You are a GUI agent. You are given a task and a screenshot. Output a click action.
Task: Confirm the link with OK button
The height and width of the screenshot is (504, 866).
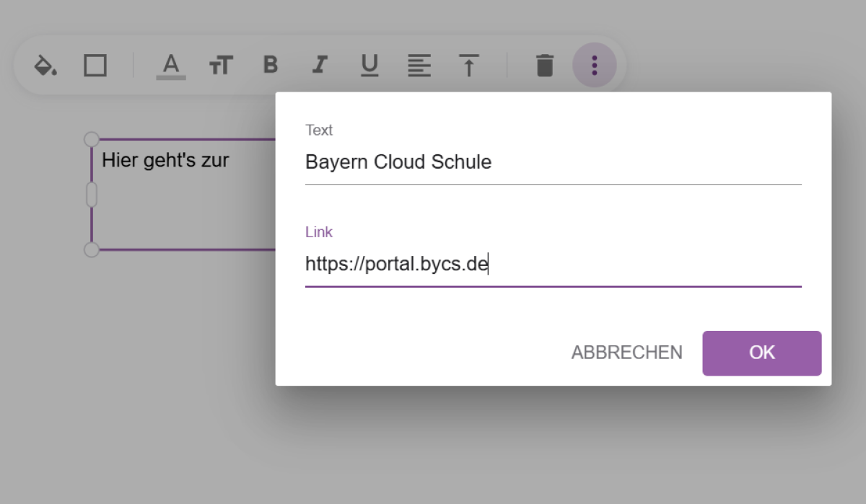click(x=762, y=353)
